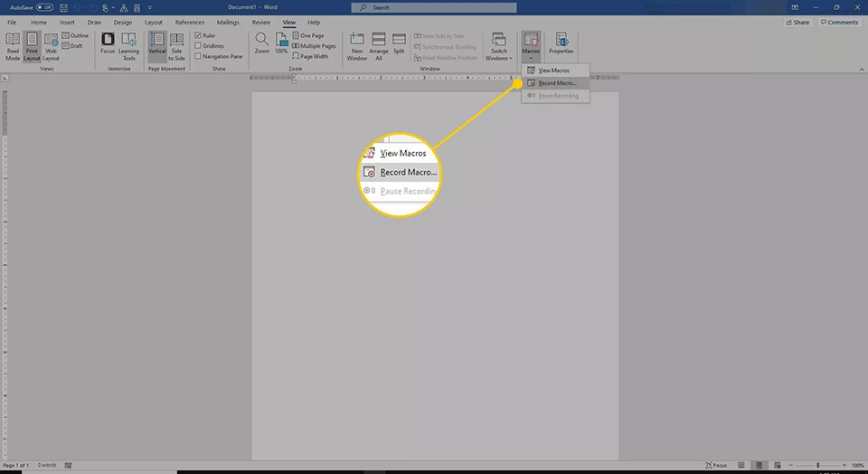
Task: Click the 0 words count
Action: (47, 465)
